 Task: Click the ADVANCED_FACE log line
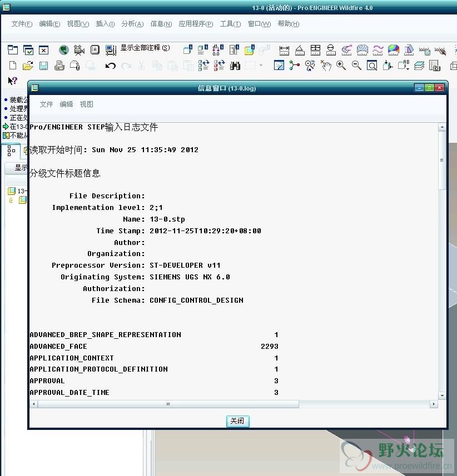coord(154,347)
